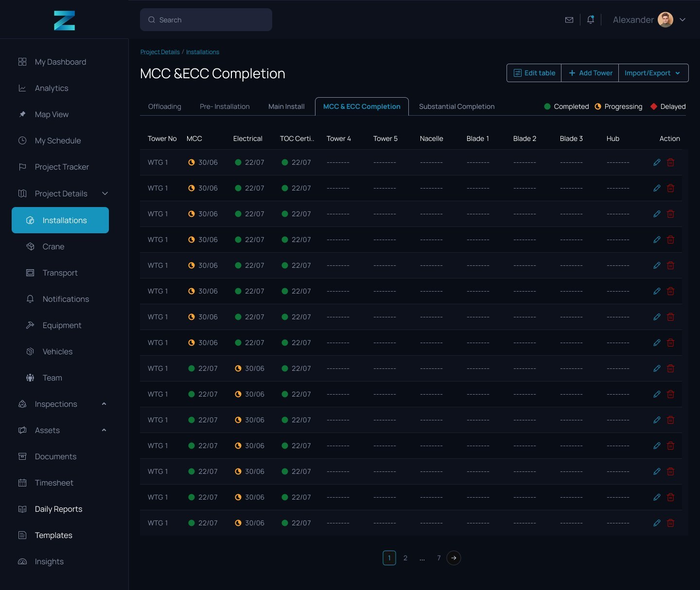Switch to the Pre-Installation tab
Screen dimensions: 700x590
click(x=225, y=106)
